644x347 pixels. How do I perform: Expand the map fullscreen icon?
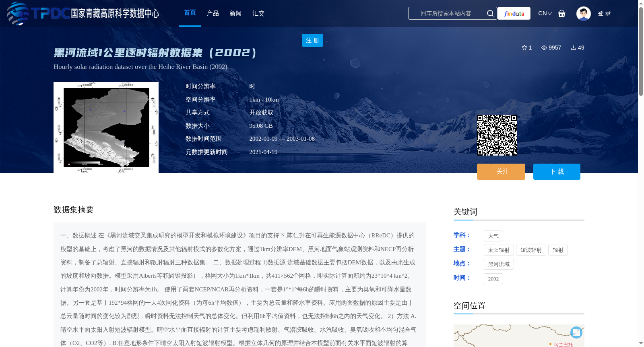coord(576,332)
